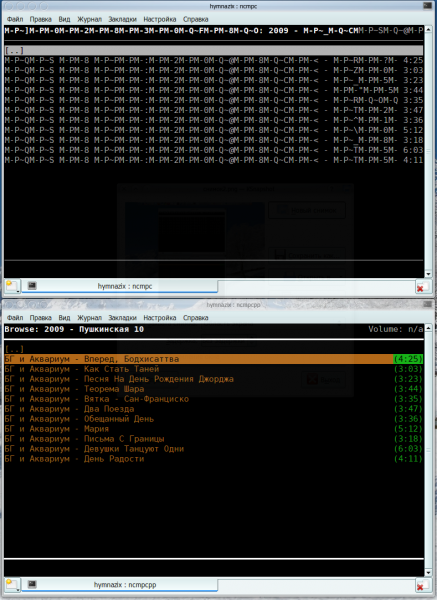Click ncmpcpp window title bar icon at right

(x=427, y=304)
